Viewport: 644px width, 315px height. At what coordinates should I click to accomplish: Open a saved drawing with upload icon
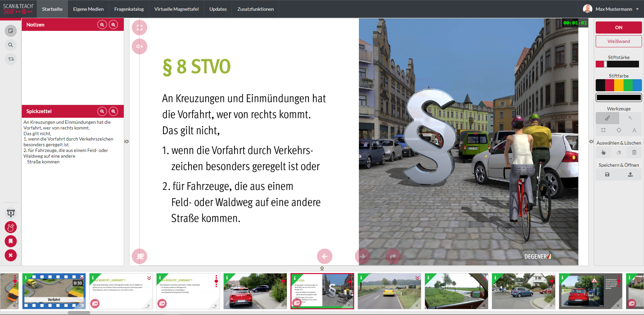coord(631,174)
